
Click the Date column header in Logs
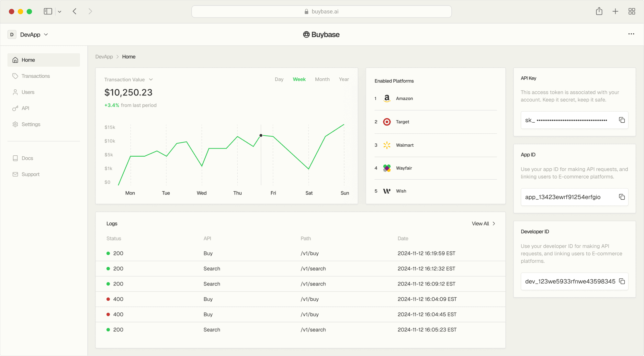[x=403, y=239]
